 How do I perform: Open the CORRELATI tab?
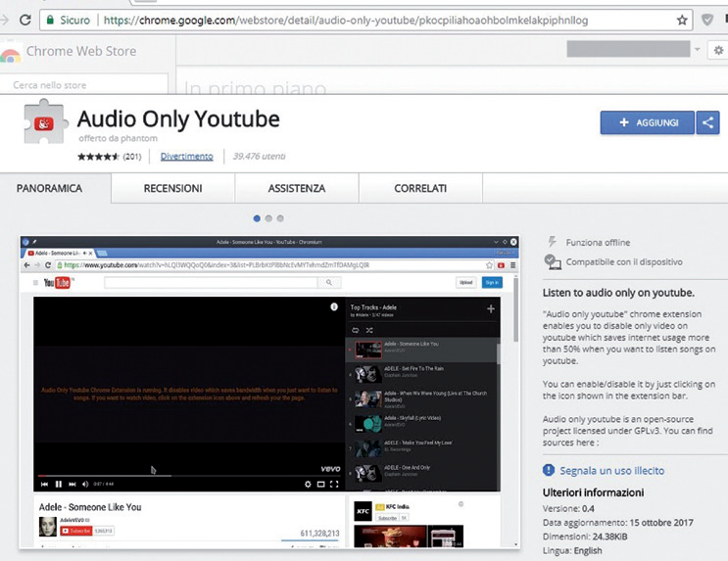[x=420, y=188]
